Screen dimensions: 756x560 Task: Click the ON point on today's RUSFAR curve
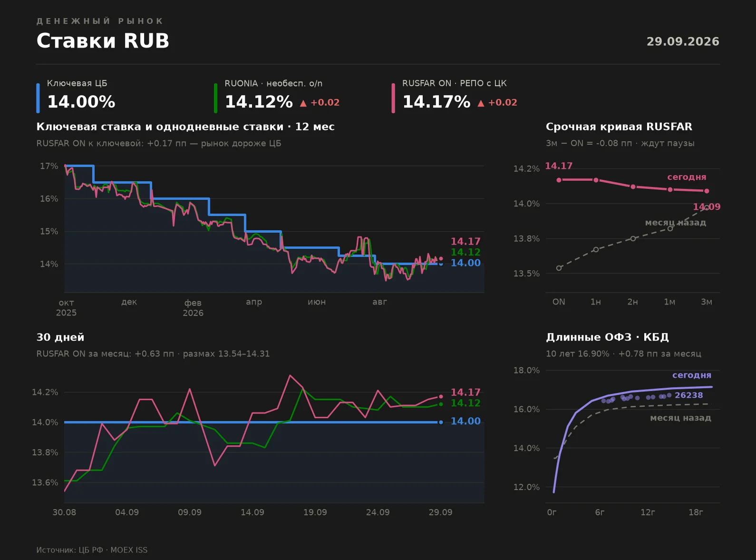(x=559, y=180)
